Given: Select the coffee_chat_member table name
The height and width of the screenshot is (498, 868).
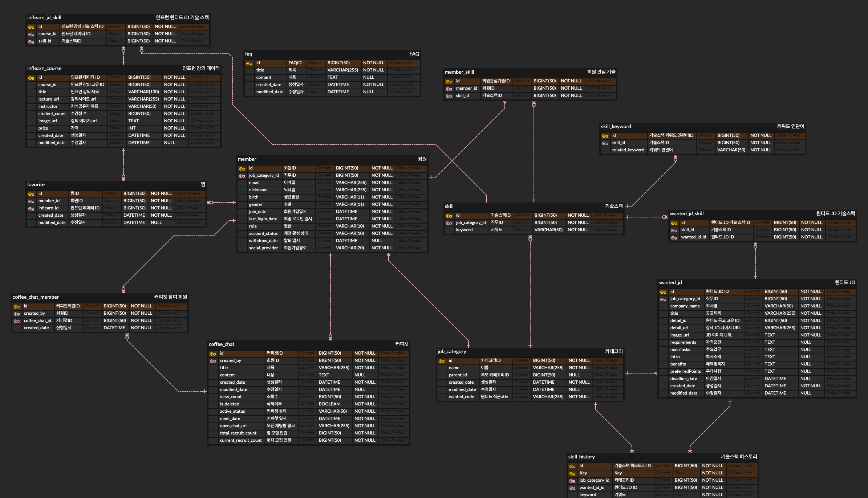Looking at the screenshot, I should (36, 297).
